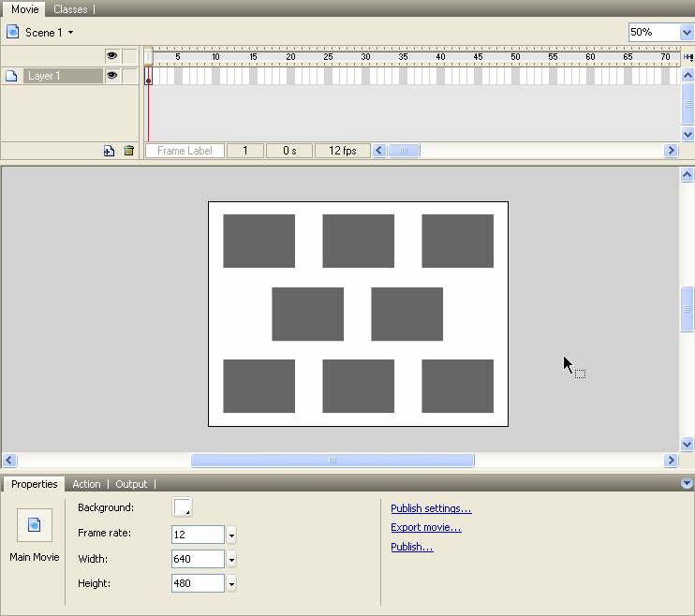
Task: Click frame 30 on the timeline ruler
Action: click(365, 57)
